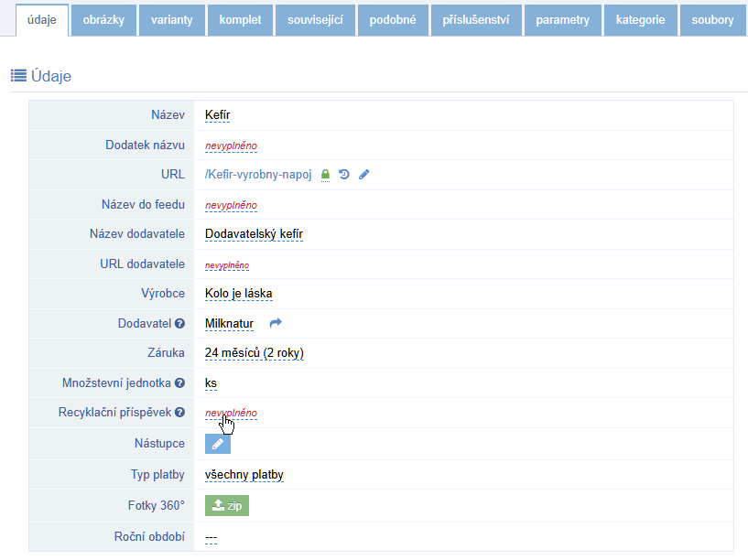Select the parametry tab
Viewport: 748px width, 560px height.
562,19
